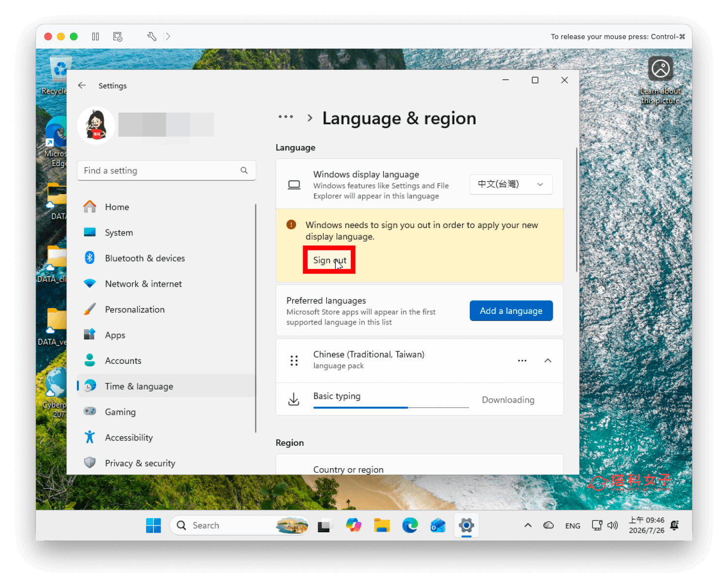
Task: Open System settings category
Action: [166, 232]
